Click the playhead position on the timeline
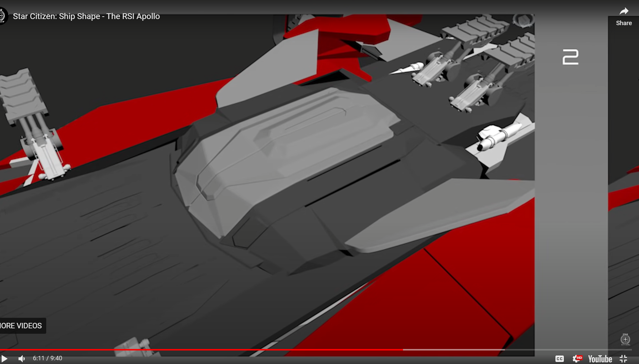 [403, 349]
